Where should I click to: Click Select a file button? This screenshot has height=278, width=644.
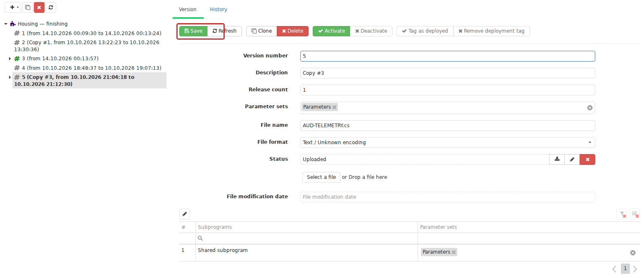pyautogui.click(x=321, y=177)
